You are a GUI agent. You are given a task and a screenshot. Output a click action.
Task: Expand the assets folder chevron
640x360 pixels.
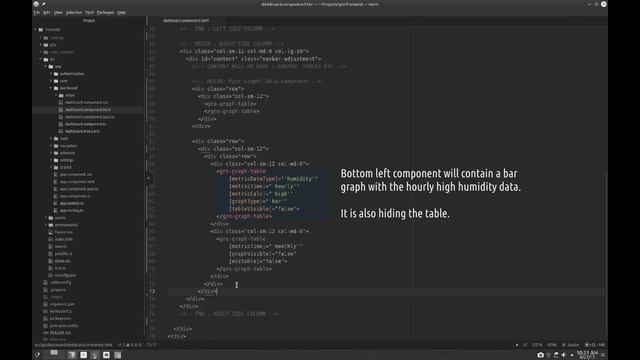[46, 218]
